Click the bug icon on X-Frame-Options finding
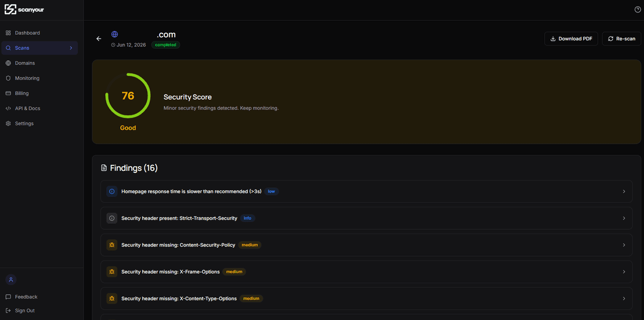 coord(112,272)
